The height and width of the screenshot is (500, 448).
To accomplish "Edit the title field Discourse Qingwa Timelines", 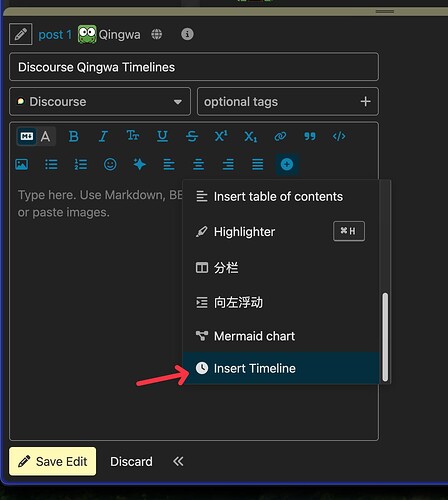I will coord(194,67).
